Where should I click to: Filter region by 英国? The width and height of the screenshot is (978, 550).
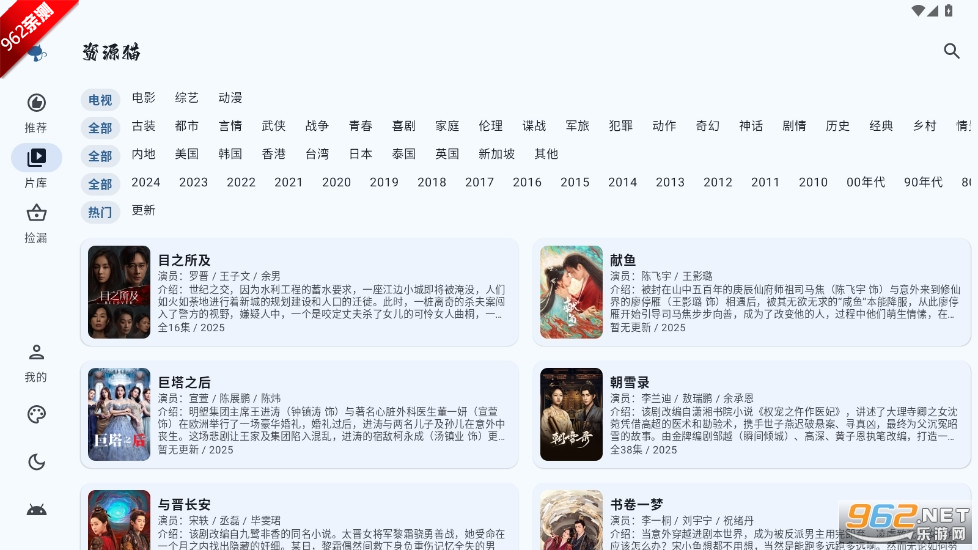coord(447,154)
